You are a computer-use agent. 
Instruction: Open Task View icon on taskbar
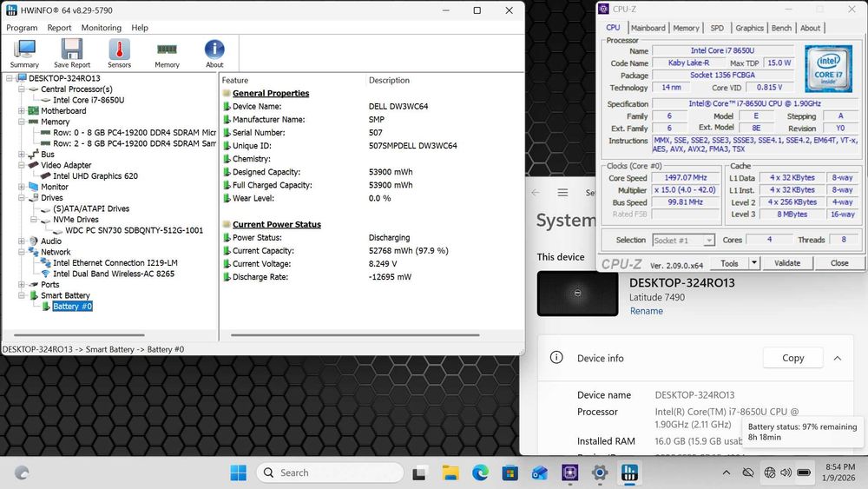419,473
